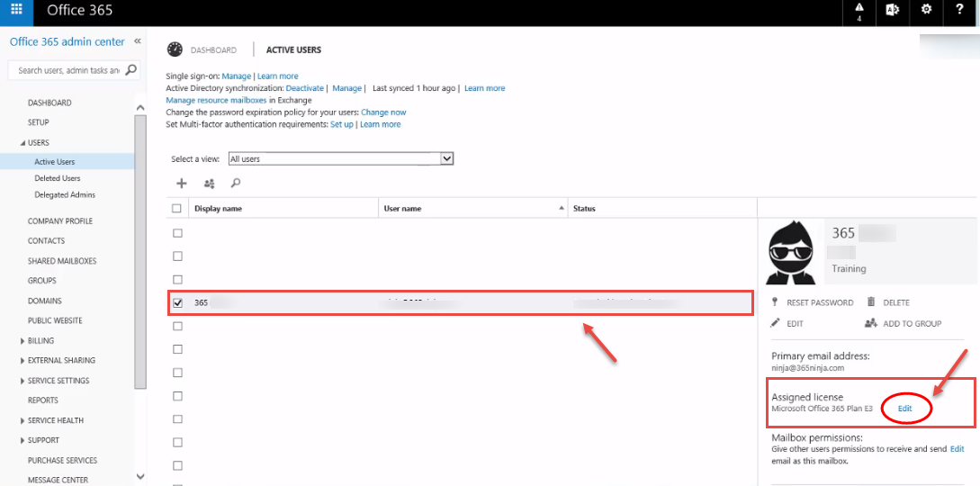
Task: Go to Deleted Users in sidebar
Action: coord(58,178)
